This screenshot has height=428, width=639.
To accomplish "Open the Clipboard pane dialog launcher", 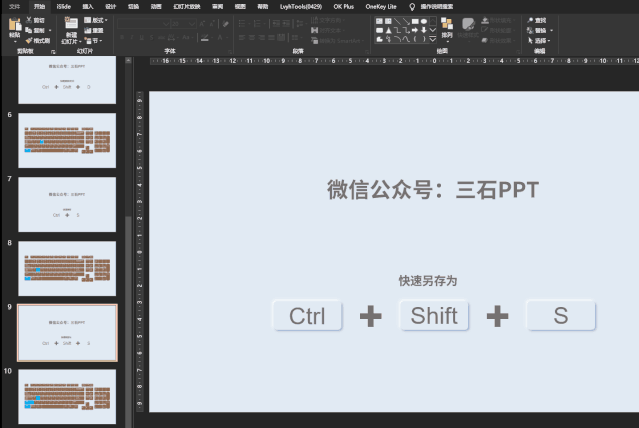I will click(x=53, y=52).
